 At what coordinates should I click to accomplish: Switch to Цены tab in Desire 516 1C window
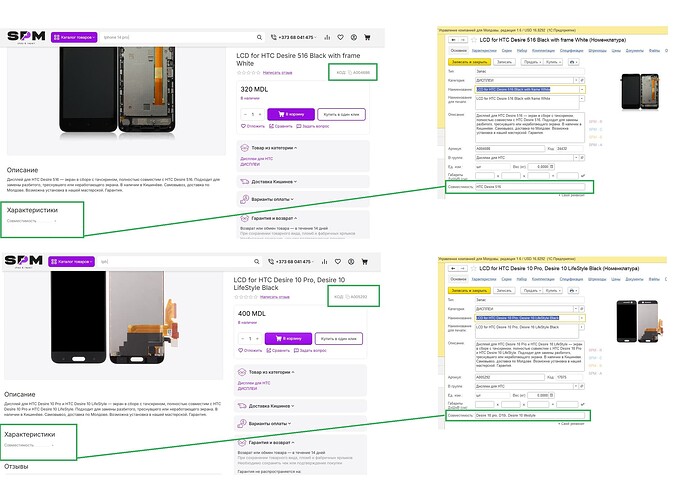pyautogui.click(x=616, y=51)
